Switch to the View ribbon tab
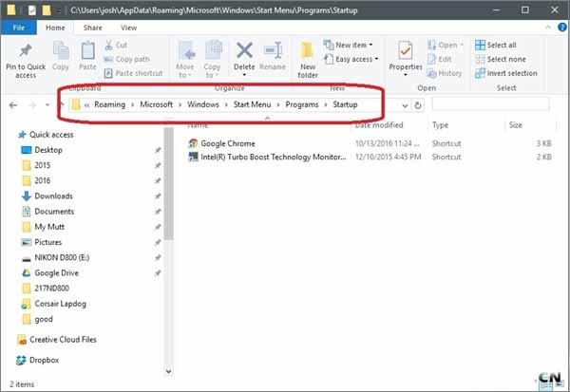570x392 pixels. [127, 28]
